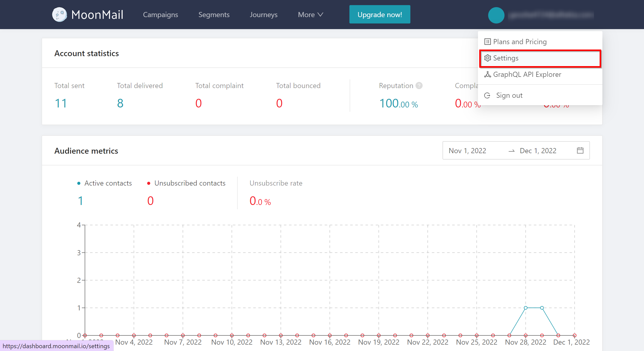644x351 pixels.
Task: Sign out of the account
Action: coord(540,95)
